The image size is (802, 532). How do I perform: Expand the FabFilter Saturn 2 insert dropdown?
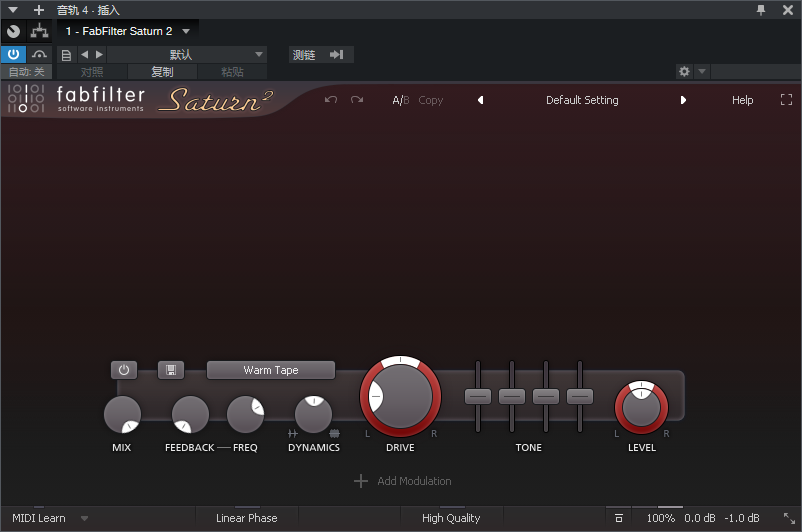pos(186,31)
